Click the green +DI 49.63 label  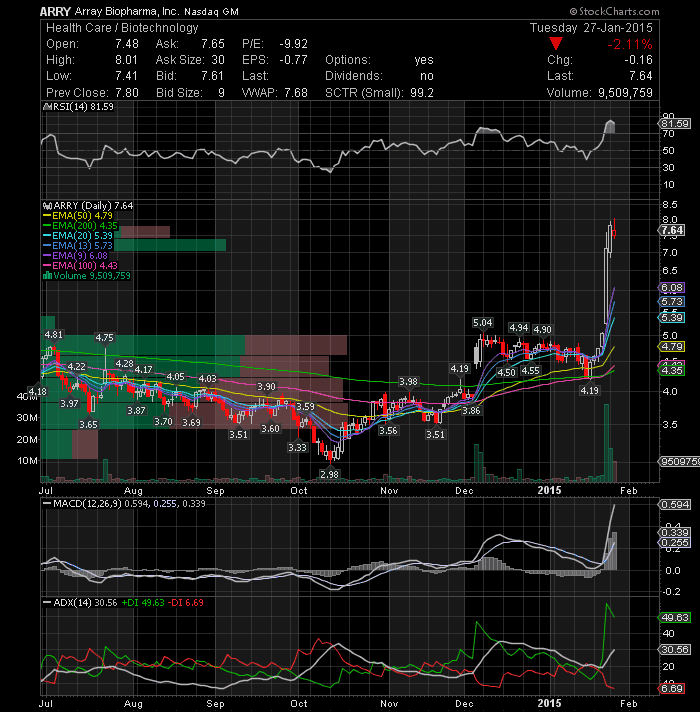click(143, 603)
